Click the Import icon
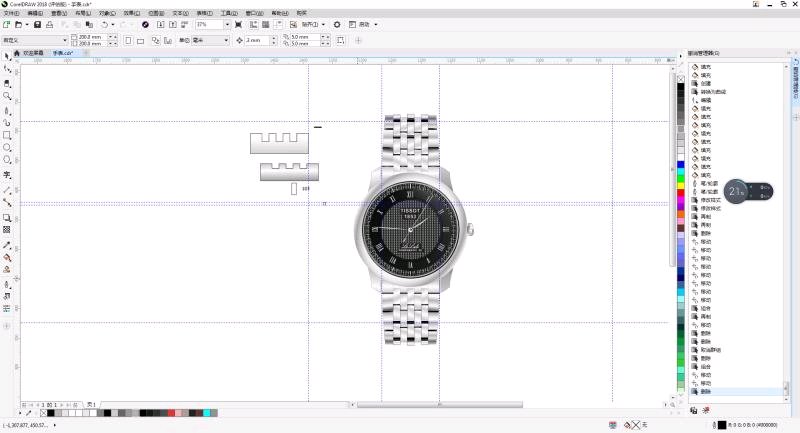Screen dimensions: 800x433 click(x=160, y=24)
